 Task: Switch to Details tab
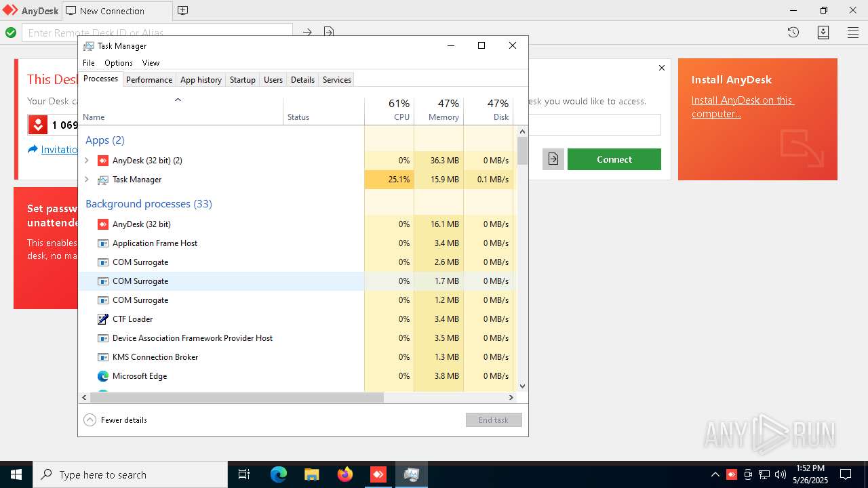[302, 80]
